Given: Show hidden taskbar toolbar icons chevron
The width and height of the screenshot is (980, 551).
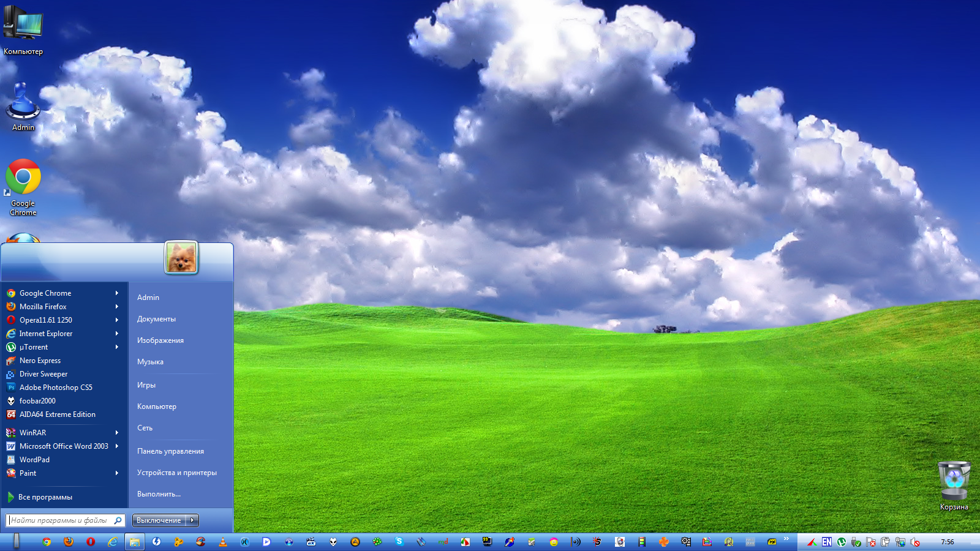Looking at the screenshot, I should 786,539.
